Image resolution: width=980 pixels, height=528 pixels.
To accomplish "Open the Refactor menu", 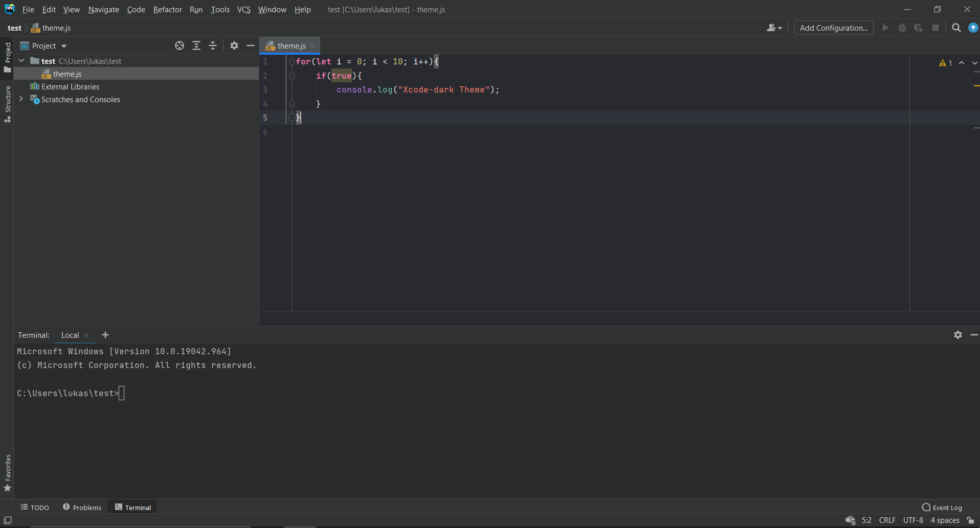I will pyautogui.click(x=167, y=9).
